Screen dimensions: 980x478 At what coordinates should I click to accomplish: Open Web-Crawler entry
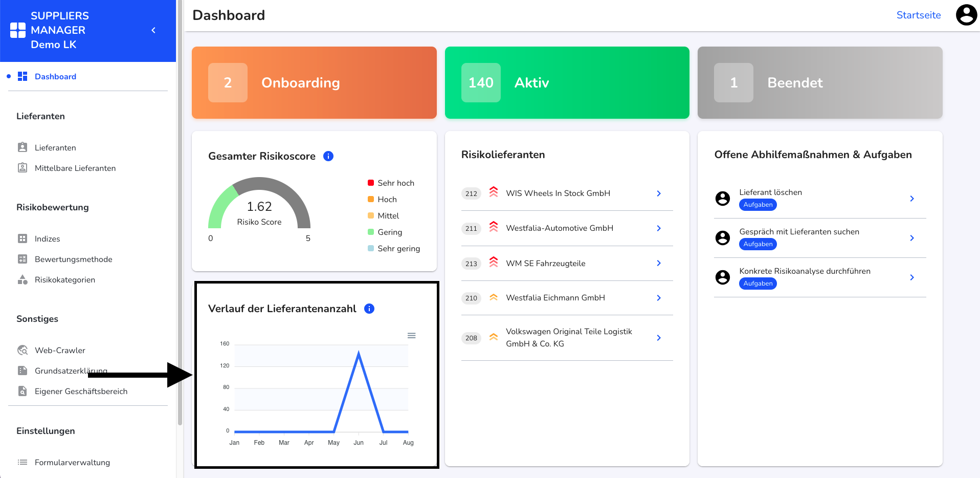coord(60,350)
